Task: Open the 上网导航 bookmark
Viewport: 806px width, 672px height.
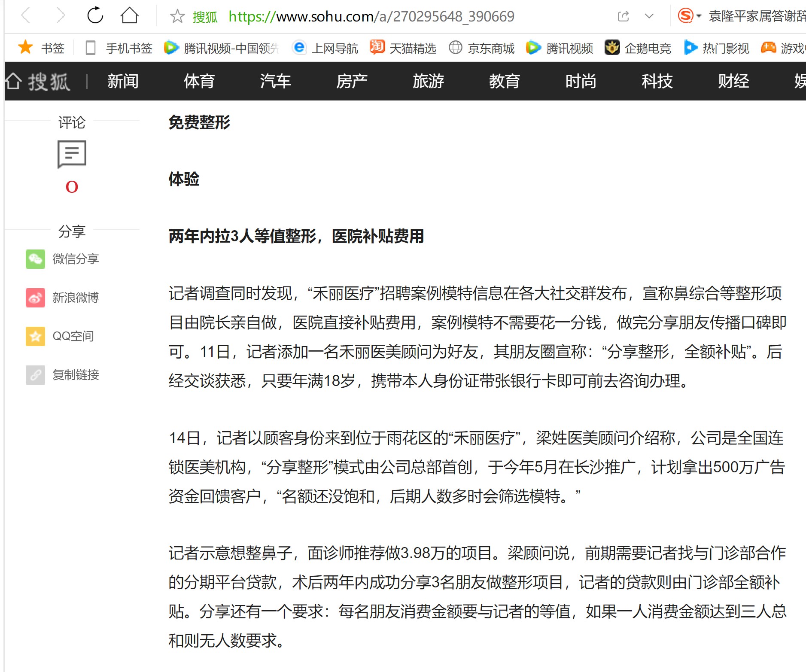Action: coord(325,48)
